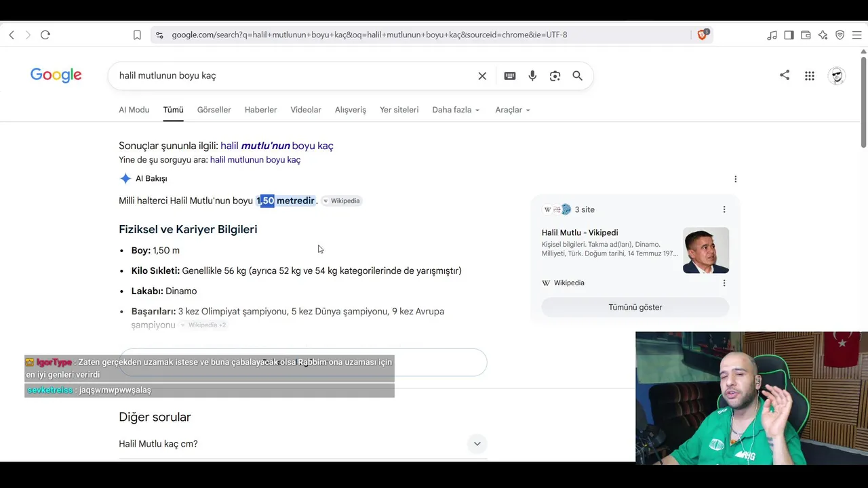This screenshot has height=488, width=868.
Task: Open Leo AI sparkle icon
Action: pos(823,35)
